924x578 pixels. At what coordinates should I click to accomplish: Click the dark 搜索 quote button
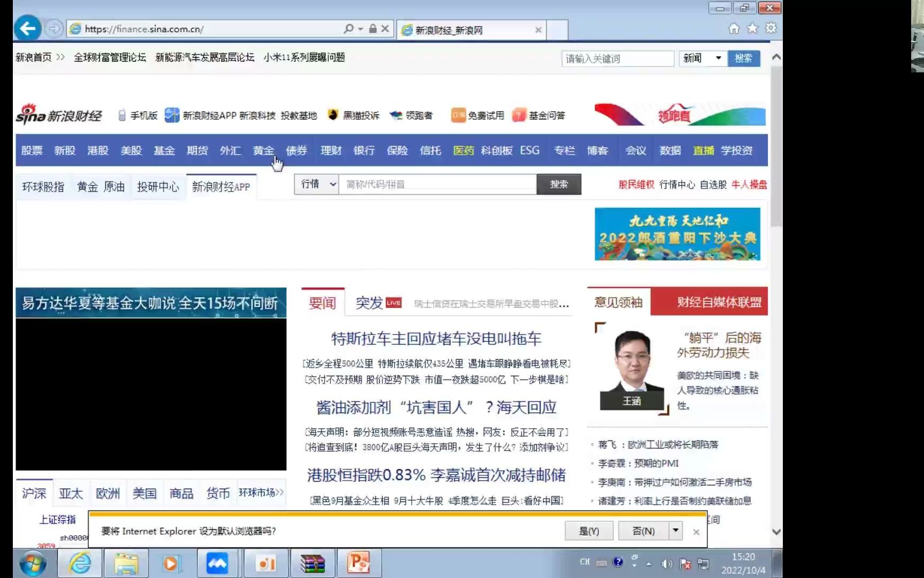[x=559, y=184]
